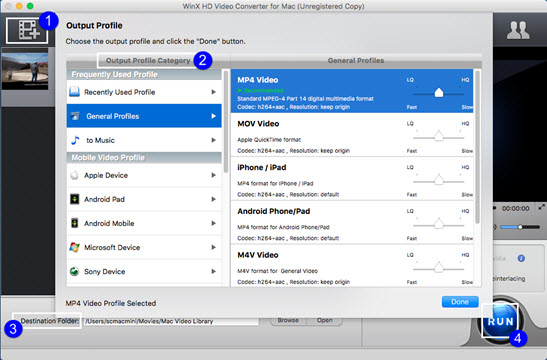Image resolution: width=547 pixels, height=360 pixels.
Task: Click the Browse button
Action: [288, 321]
